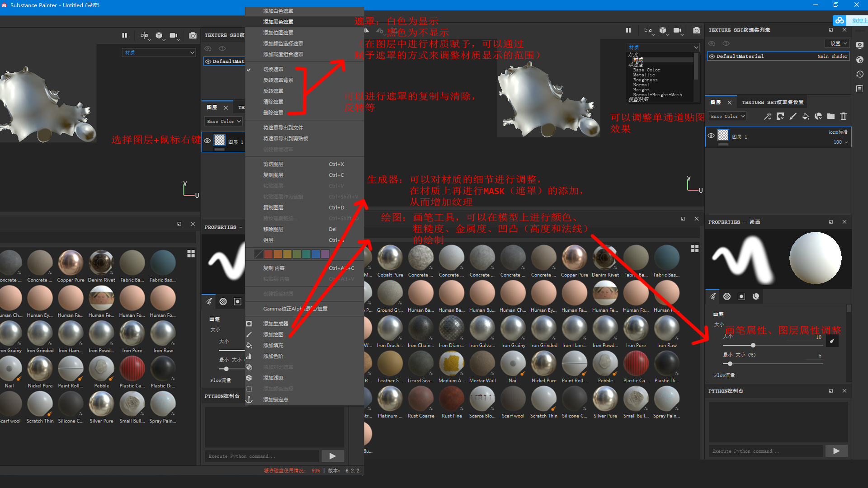Image resolution: width=868 pixels, height=488 pixels.
Task: Toggle solo eye icon in right texture set header
Action: (712, 43)
